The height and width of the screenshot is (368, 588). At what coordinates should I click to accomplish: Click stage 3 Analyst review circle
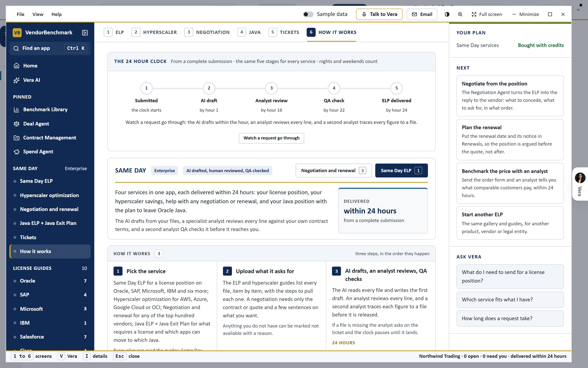point(271,88)
